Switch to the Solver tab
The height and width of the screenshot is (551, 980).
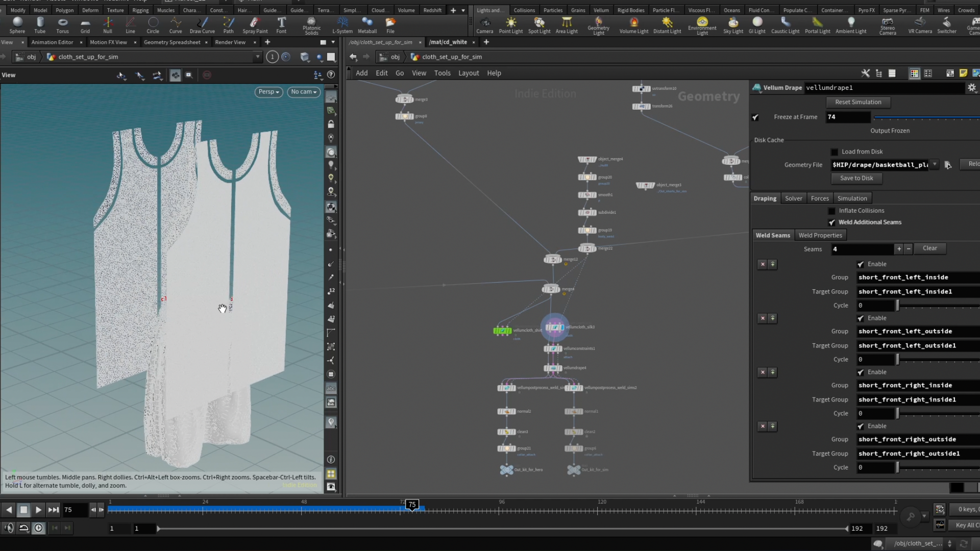pyautogui.click(x=793, y=198)
